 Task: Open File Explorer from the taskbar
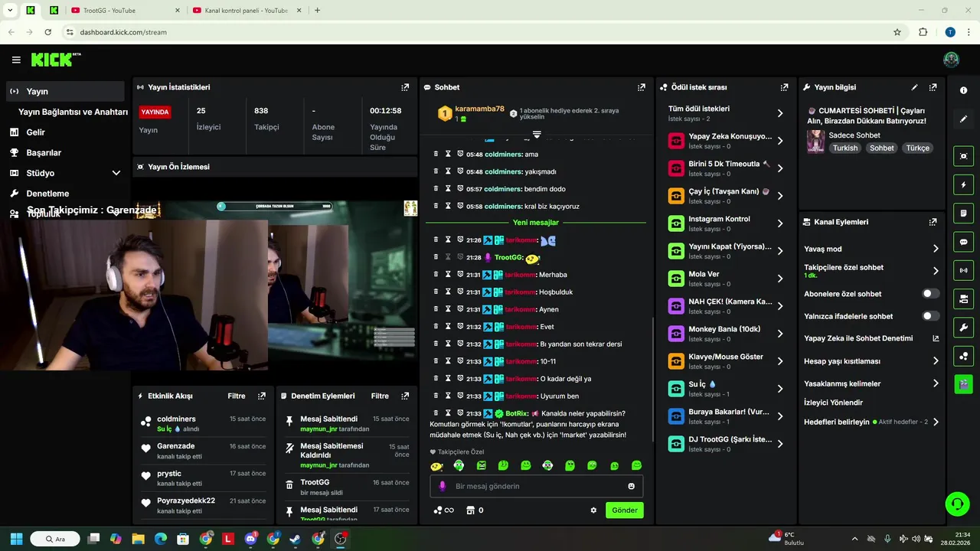coord(138,539)
